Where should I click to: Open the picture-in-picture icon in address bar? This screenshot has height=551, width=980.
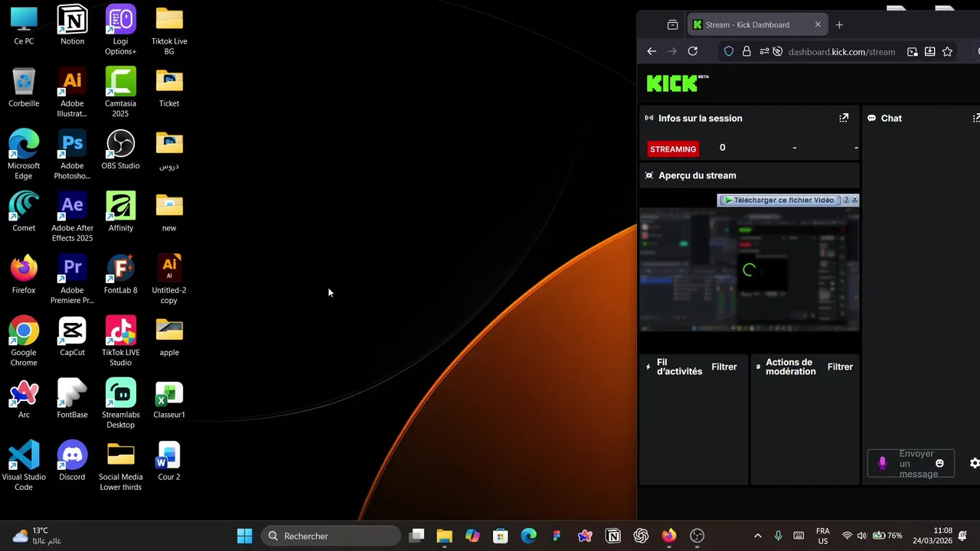point(913,51)
